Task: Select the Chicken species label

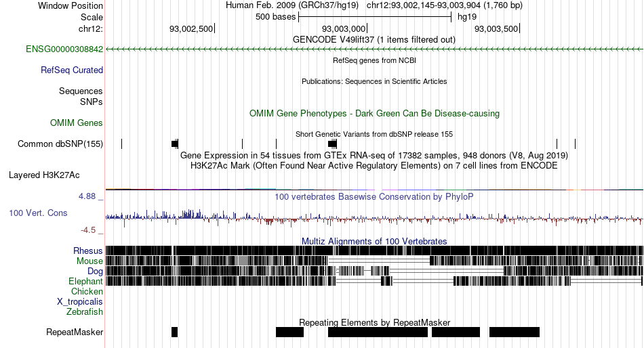Action: pyautogui.click(x=87, y=291)
